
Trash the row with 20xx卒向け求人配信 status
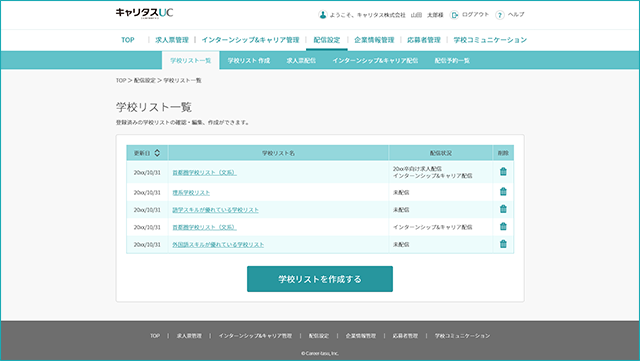tap(503, 172)
